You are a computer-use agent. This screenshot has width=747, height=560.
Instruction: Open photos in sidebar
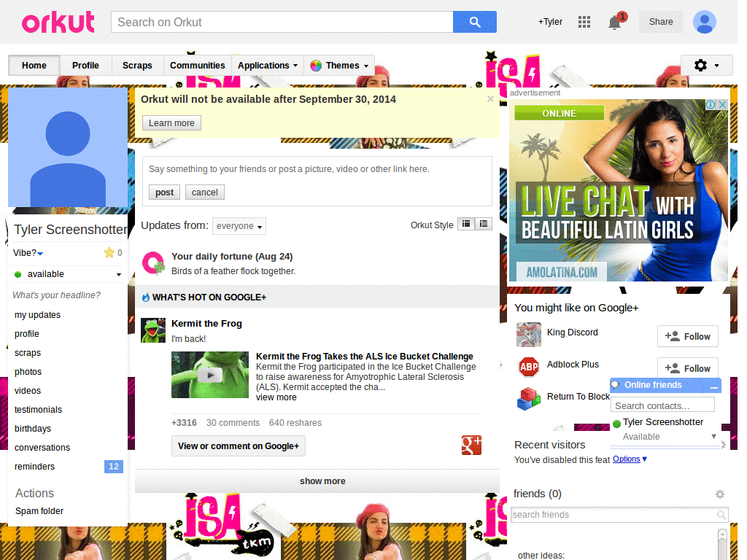pos(28,372)
